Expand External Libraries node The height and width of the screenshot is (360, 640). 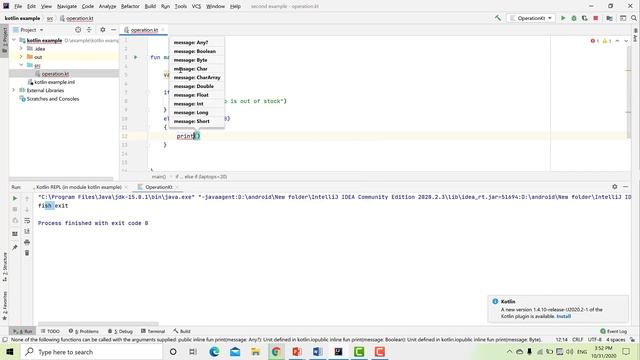[14, 90]
